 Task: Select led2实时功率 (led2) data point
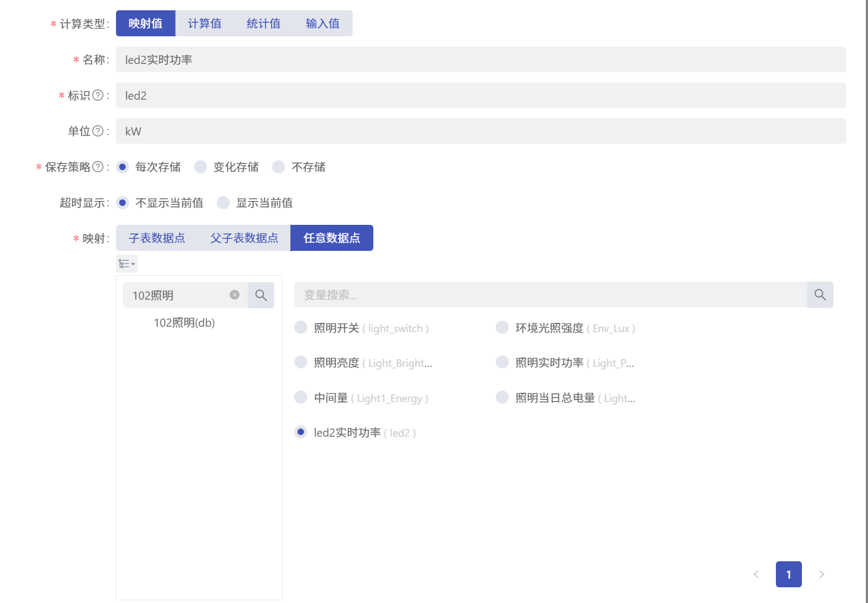click(x=301, y=432)
